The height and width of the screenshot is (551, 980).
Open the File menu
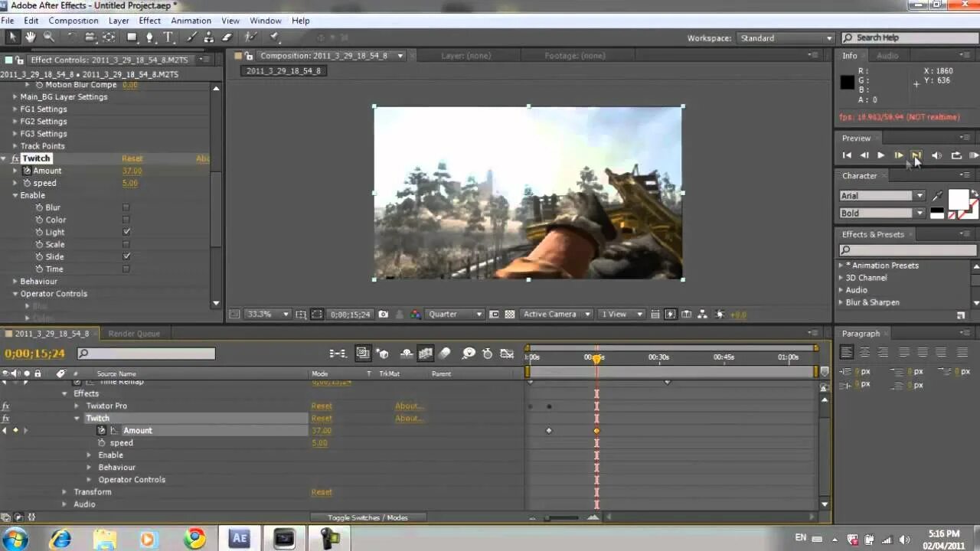click(x=8, y=21)
